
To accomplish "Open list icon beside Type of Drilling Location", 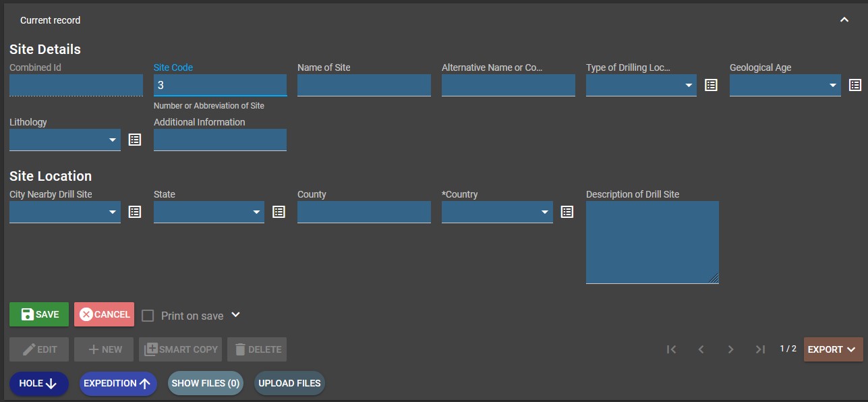I will click(711, 85).
